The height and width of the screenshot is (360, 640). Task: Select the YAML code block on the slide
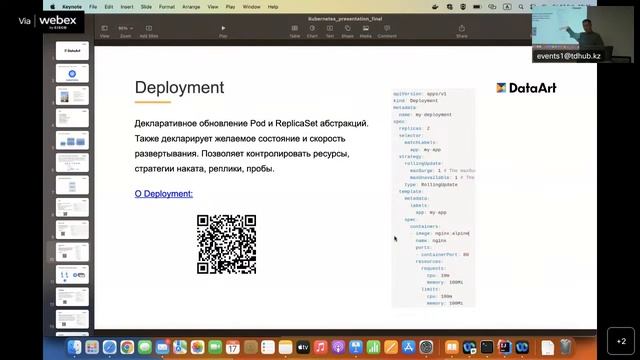433,198
